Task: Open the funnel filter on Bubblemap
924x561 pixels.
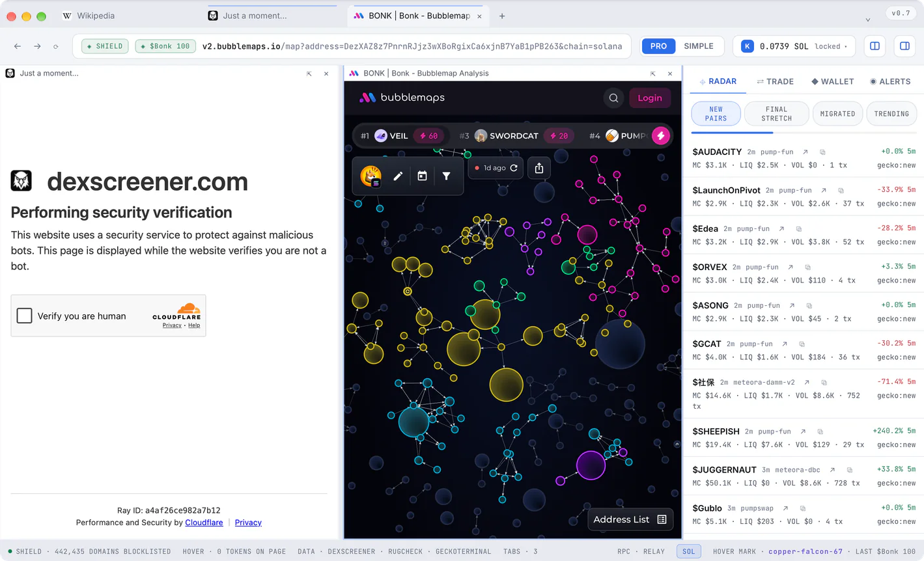Action: click(x=446, y=176)
